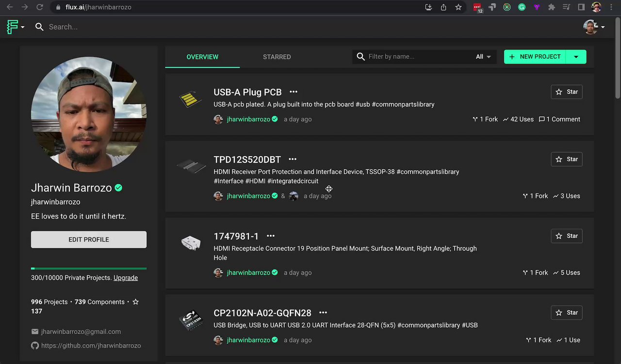621x364 pixels.
Task: Star the CP2102N-A02-GQFN28 project
Action: [567, 313]
